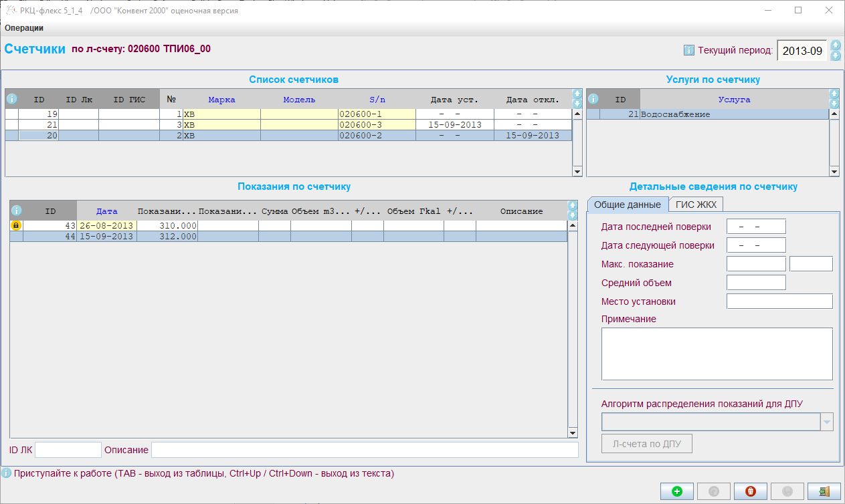Switch to the Общие данные tab
The height and width of the screenshot is (504, 845).
(628, 205)
